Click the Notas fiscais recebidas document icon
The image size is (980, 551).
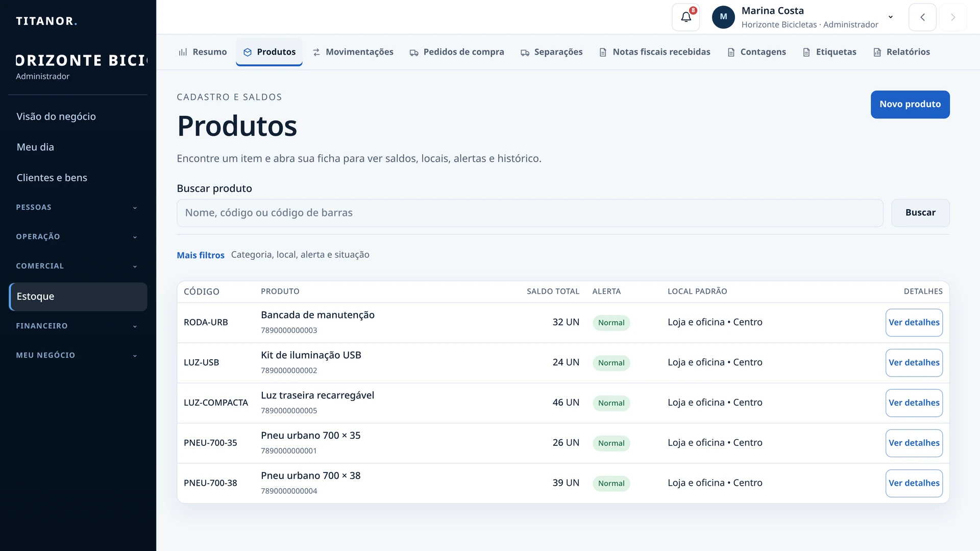pos(603,52)
